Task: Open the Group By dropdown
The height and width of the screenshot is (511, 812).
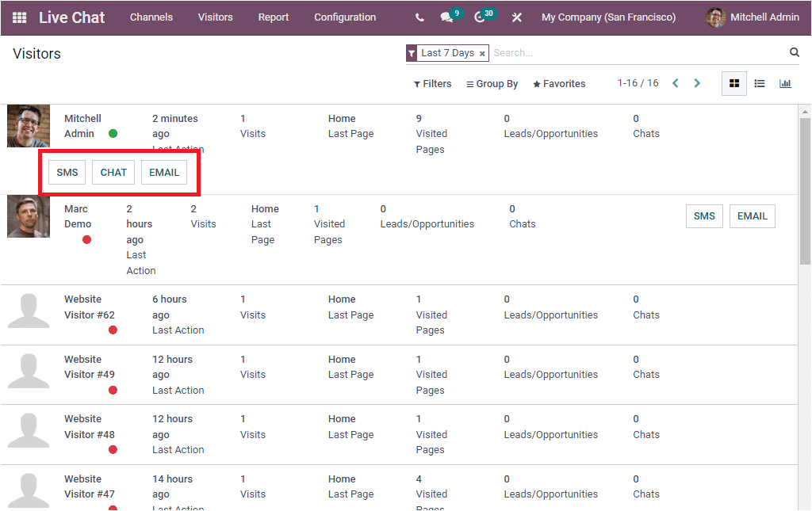Action: coord(492,83)
